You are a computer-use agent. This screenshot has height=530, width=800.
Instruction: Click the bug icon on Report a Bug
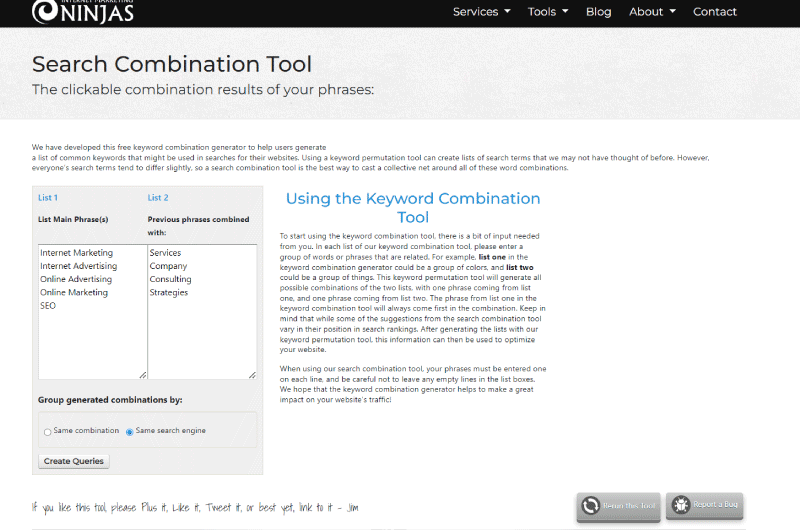681,504
